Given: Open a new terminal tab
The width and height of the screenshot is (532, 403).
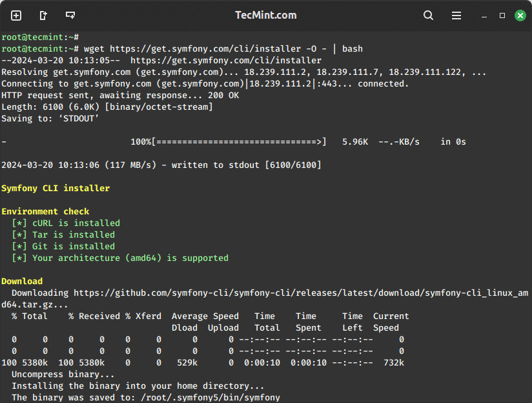Looking at the screenshot, I should coord(16,15).
